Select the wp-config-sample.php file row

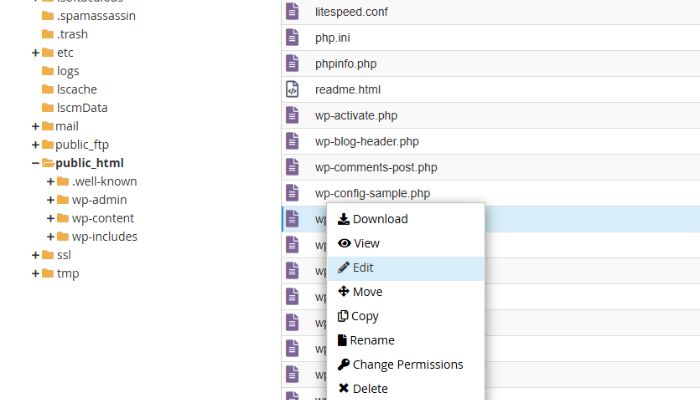pos(372,193)
